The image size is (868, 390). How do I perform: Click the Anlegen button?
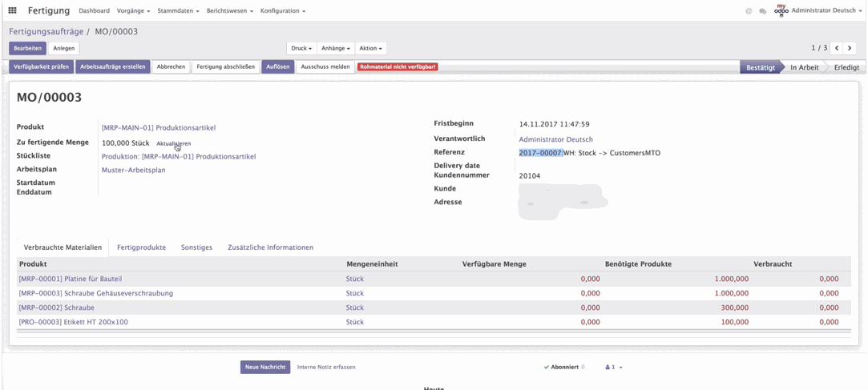[63, 49]
